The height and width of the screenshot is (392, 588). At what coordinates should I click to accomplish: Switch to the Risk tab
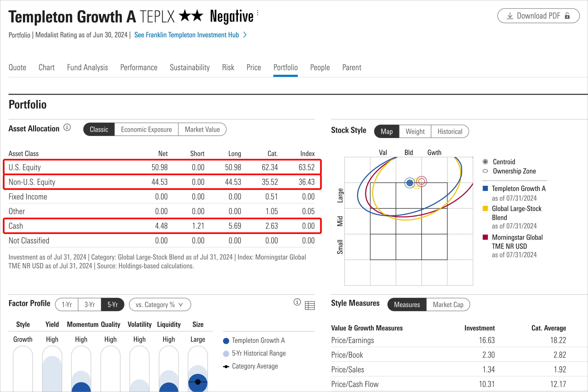point(228,68)
